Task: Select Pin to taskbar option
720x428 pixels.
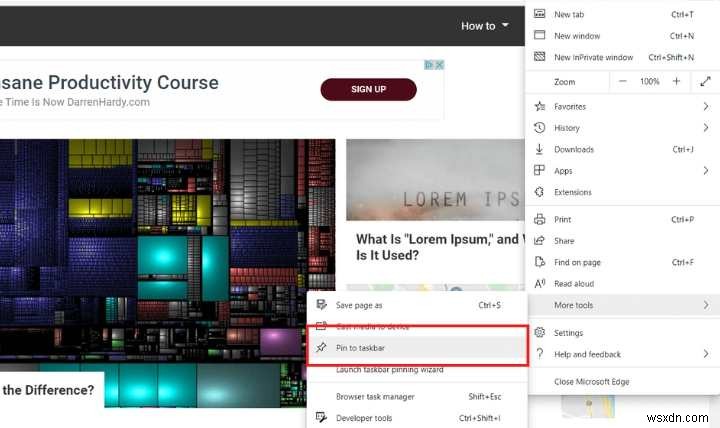Action: [417, 348]
